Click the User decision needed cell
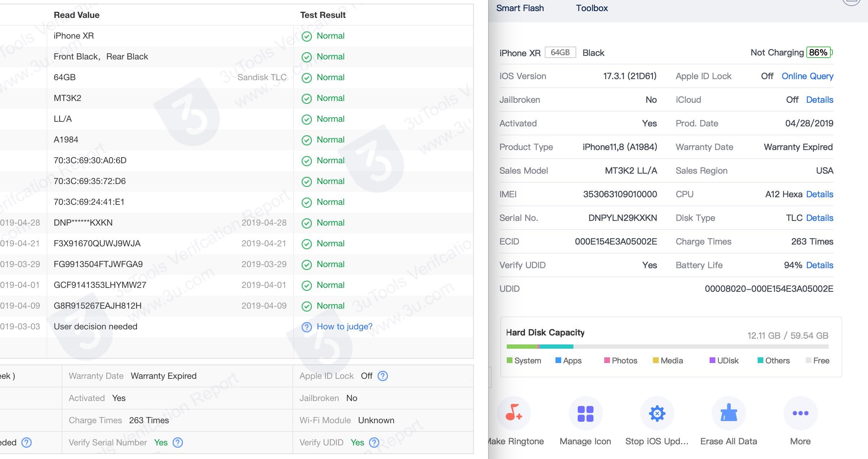Viewport: 868px width, 459px height. (95, 327)
